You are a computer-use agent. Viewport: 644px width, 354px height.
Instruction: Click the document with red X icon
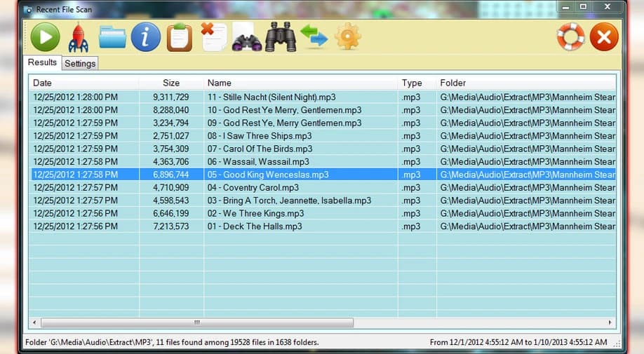(213, 37)
